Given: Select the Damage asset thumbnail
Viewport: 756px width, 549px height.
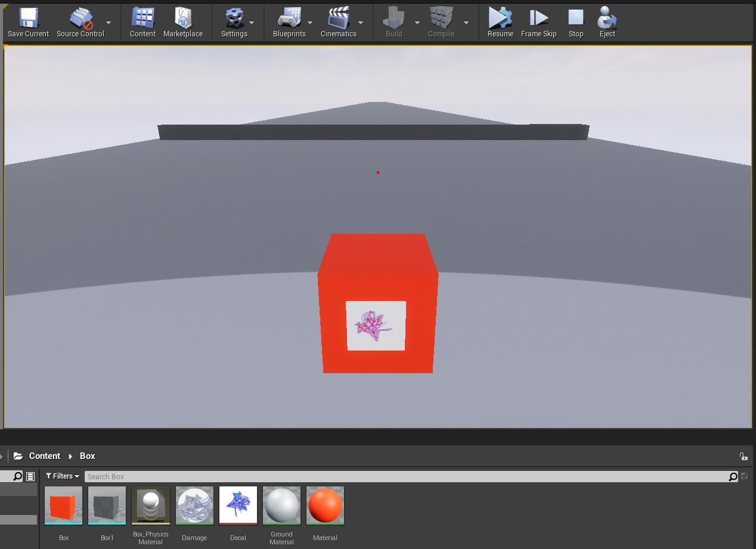Looking at the screenshot, I should [x=194, y=505].
